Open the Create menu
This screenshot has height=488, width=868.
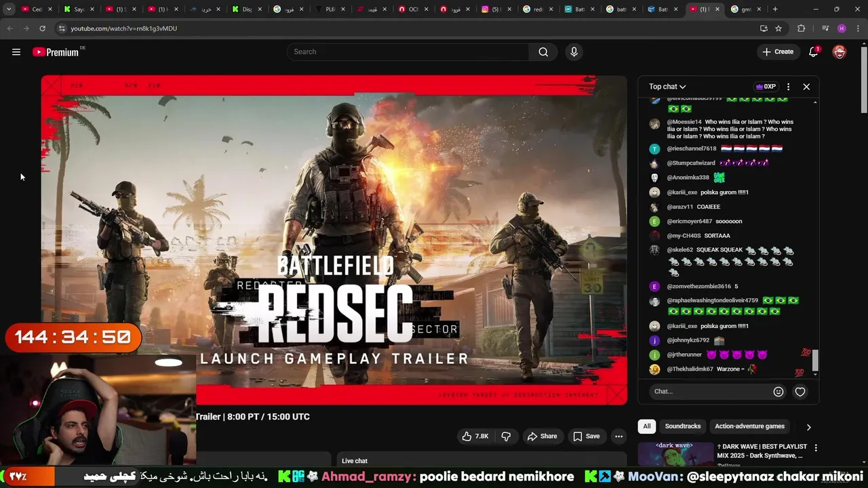(778, 52)
